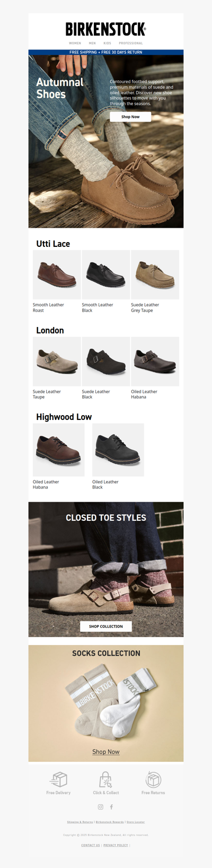Screen dimensions: 212x868
Task: Open the Shipping & Returns link
Action: coord(80,822)
